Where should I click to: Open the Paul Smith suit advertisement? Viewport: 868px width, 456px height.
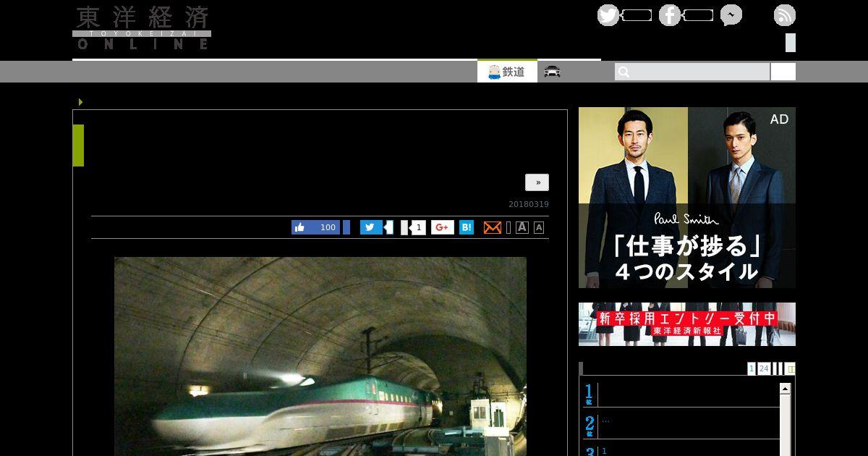point(687,198)
